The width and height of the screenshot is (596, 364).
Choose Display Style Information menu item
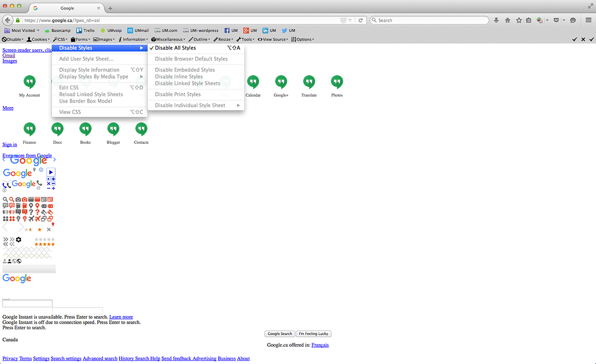point(99,70)
